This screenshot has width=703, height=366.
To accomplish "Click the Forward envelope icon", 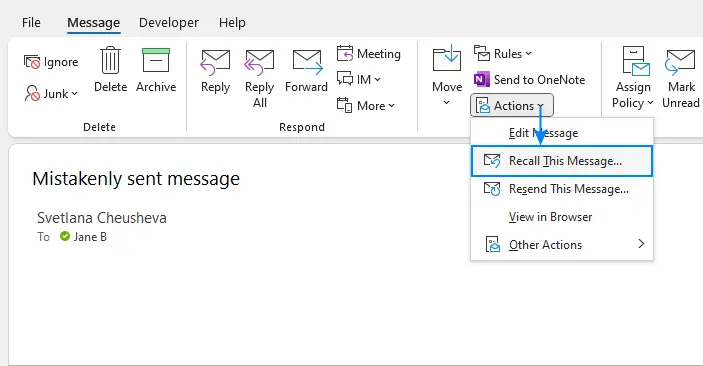I will (307, 62).
